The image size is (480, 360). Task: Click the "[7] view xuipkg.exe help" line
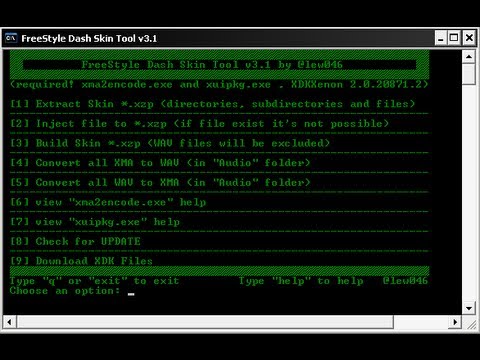95,222
